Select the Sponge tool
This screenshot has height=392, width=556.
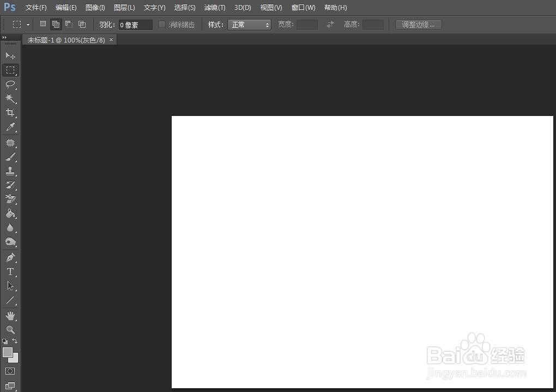coord(10,242)
